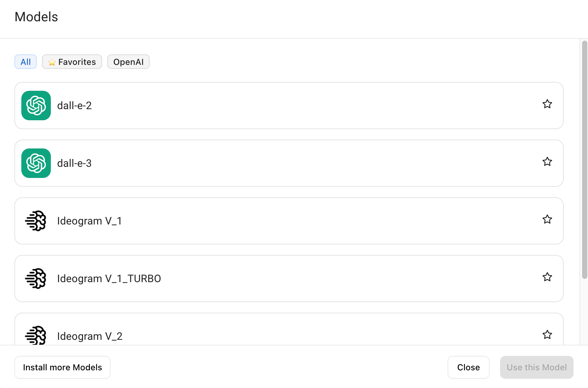Show all models with the All filter
The width and height of the screenshot is (588, 388).
[26, 62]
